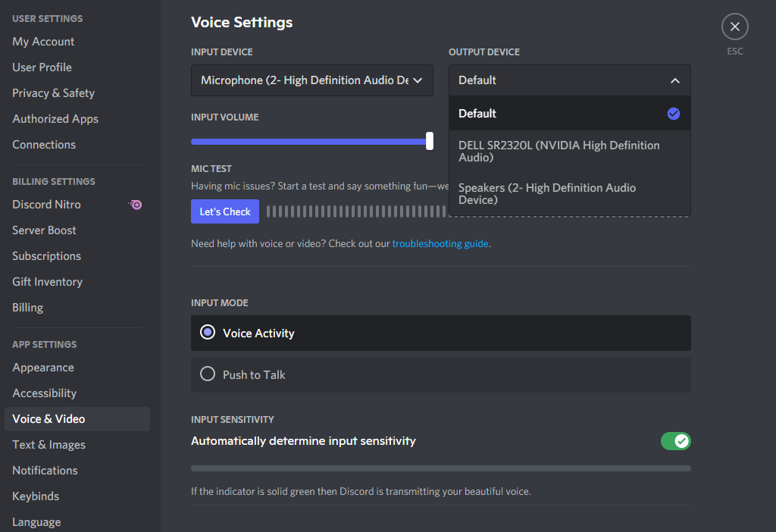The image size is (776, 532).
Task: Toggle automatic input sensitivity switch
Action: tap(675, 441)
